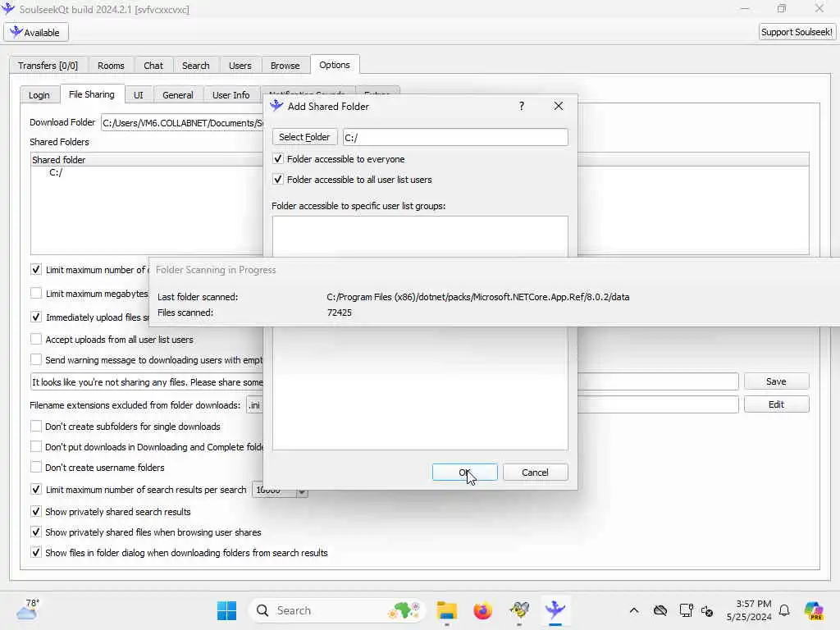Open the Login sub-tab
The height and width of the screenshot is (630, 840).
[39, 95]
